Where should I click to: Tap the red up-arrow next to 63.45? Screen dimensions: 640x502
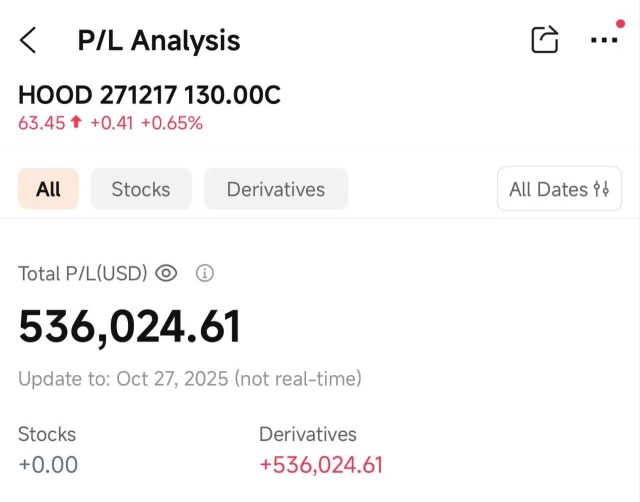click(x=76, y=124)
